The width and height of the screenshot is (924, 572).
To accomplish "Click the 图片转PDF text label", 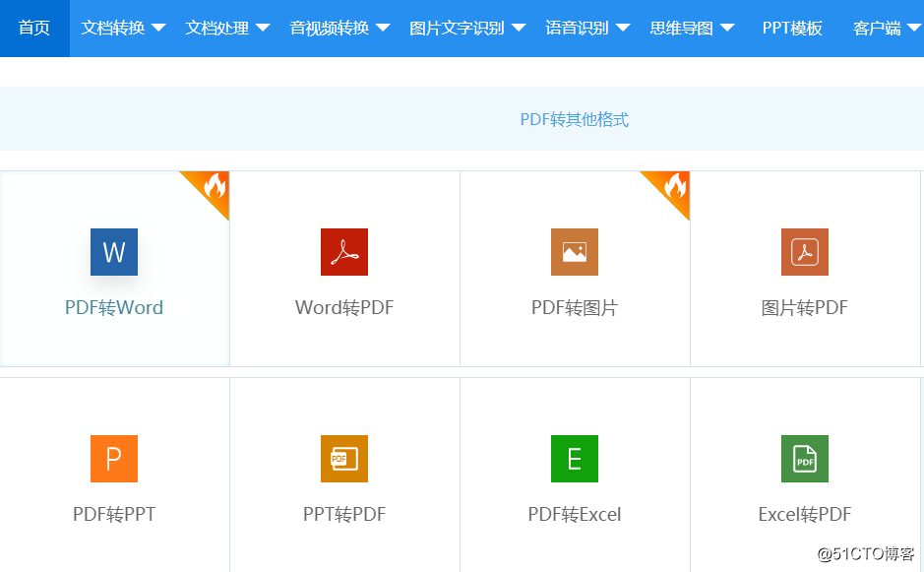I will click(804, 307).
